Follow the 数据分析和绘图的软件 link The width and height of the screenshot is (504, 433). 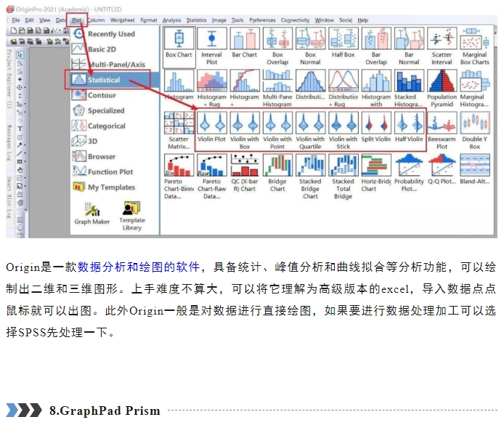[x=139, y=267]
